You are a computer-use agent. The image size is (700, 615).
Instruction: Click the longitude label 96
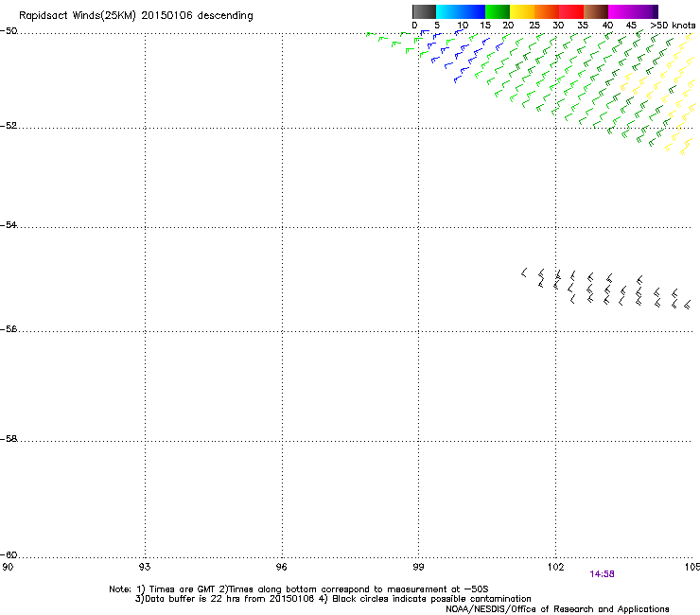coord(281,567)
